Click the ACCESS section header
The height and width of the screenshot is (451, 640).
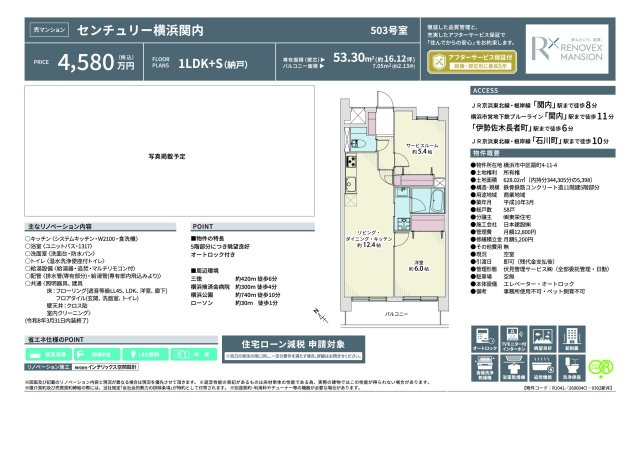pos(543,91)
